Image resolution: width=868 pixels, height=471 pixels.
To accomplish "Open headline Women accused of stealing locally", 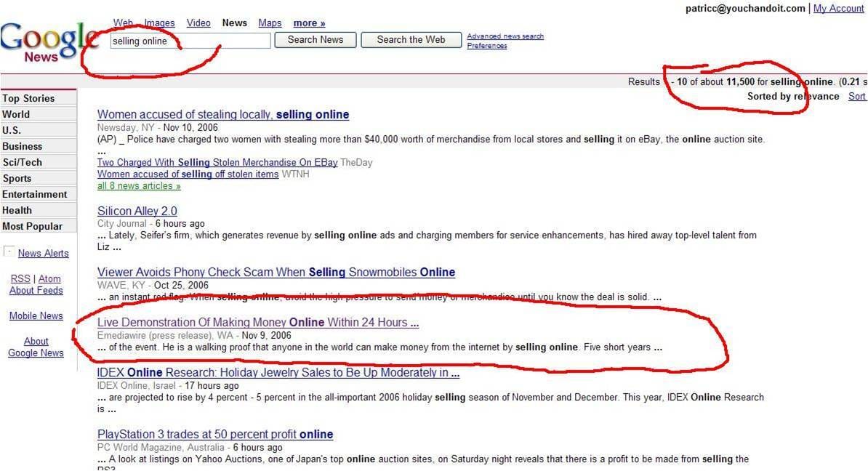I will [x=223, y=115].
